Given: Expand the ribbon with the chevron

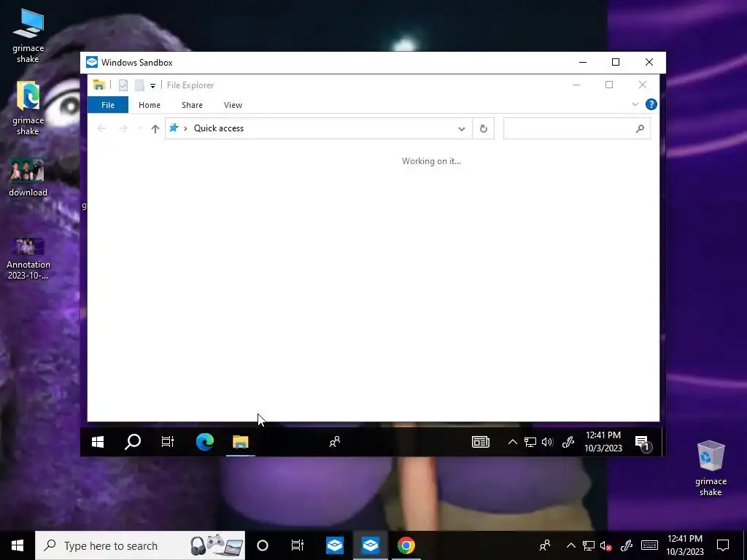Looking at the screenshot, I should [x=635, y=104].
